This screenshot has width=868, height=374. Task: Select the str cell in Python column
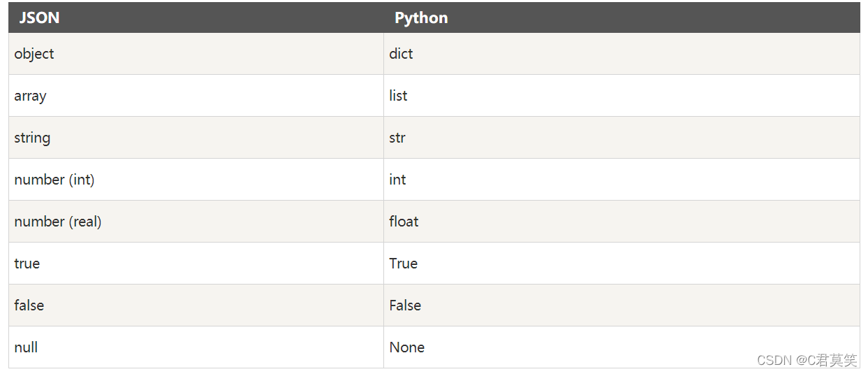(x=621, y=138)
